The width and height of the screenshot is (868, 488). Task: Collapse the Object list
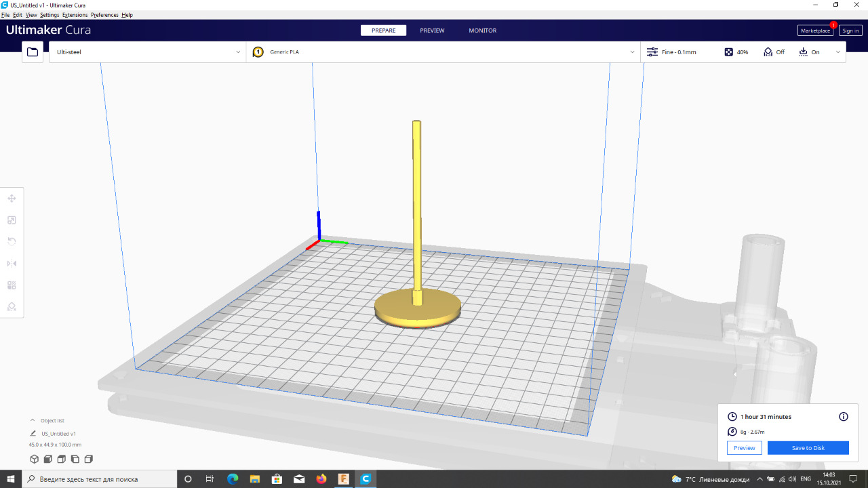[x=33, y=420]
